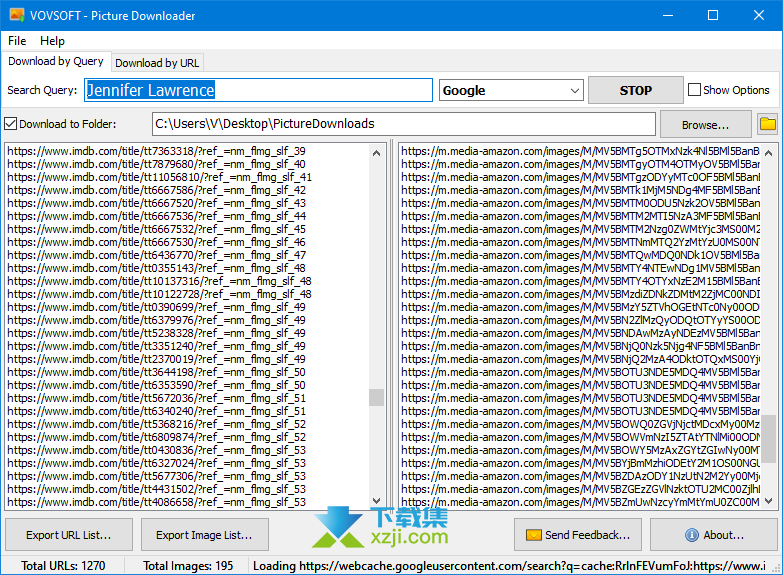783x575 pixels.
Task: Click the Browse... button
Action: click(x=706, y=125)
